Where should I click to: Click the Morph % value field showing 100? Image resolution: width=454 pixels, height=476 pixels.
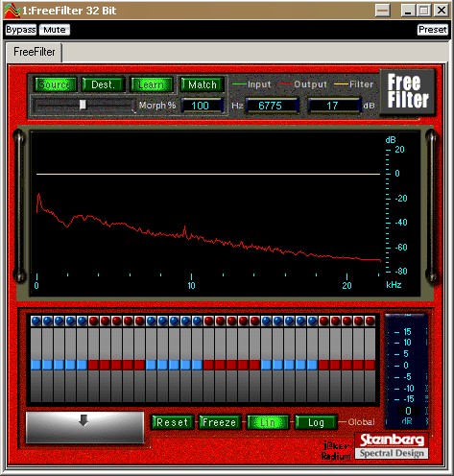click(x=202, y=106)
